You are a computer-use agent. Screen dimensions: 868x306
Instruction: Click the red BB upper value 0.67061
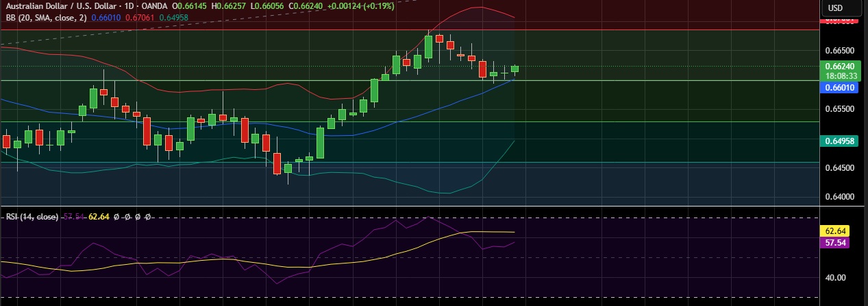[x=138, y=18]
